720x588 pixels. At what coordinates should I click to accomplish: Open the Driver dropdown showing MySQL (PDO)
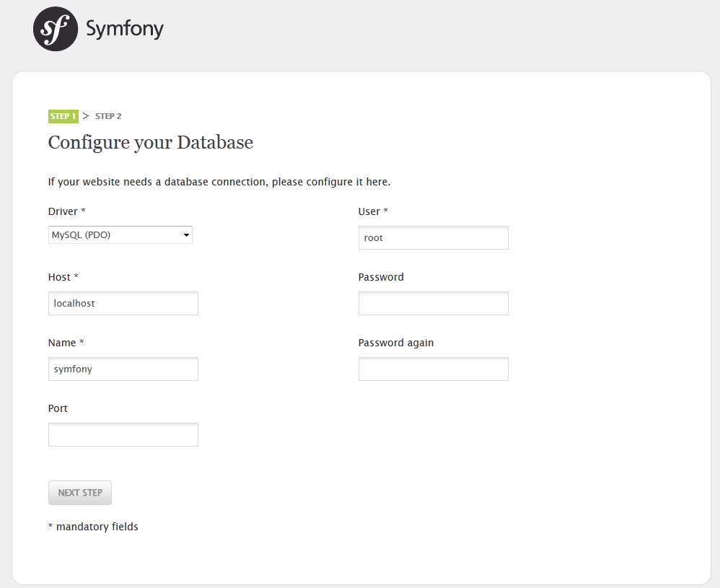[120, 234]
